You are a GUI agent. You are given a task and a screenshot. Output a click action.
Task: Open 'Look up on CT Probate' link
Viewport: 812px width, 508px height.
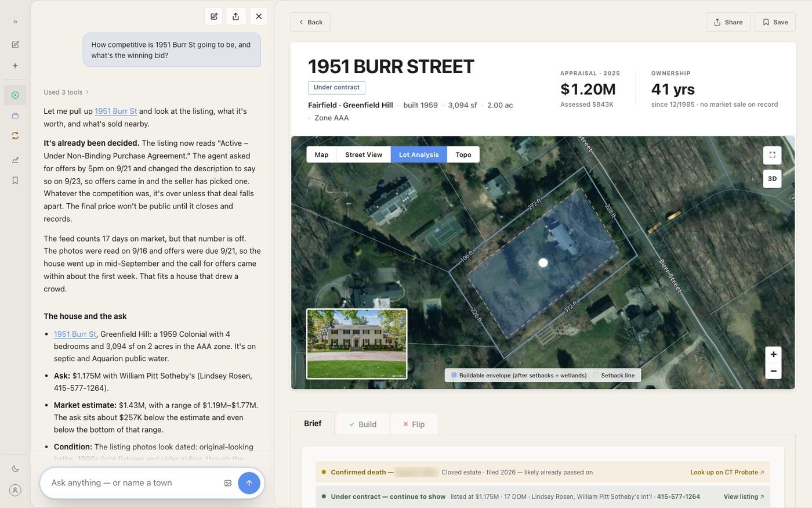click(727, 473)
